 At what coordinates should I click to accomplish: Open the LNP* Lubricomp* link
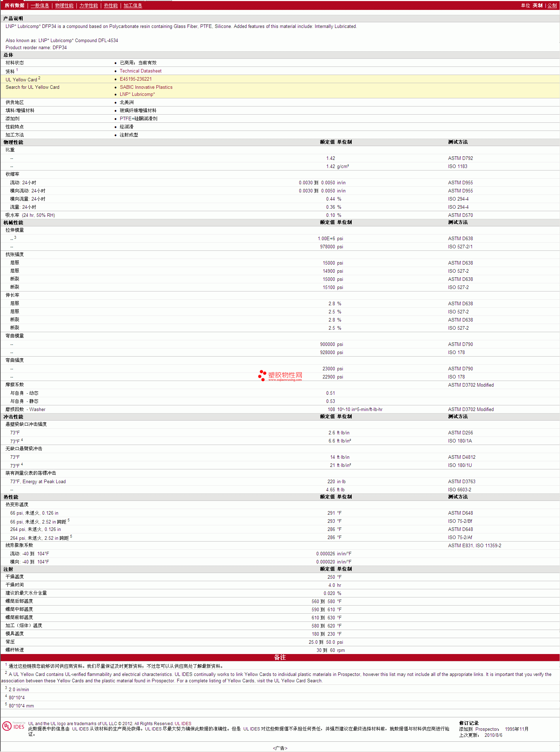pos(137,94)
